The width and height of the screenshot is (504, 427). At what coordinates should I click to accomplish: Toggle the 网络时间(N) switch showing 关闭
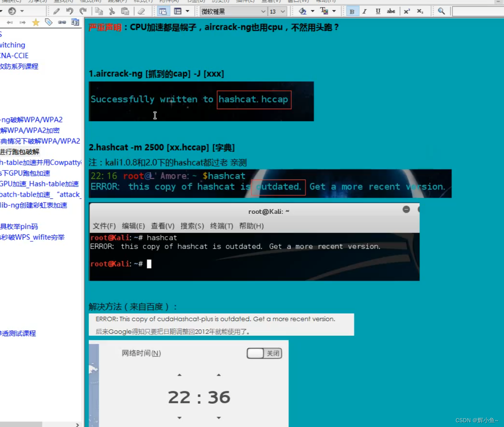[265, 353]
